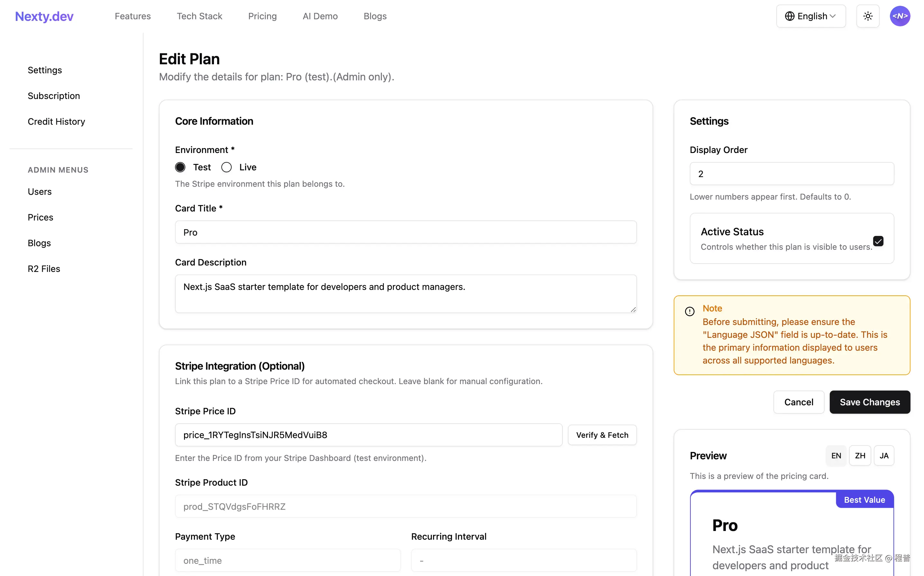Screen dimensions: 924x576
Task: Navigate to the AI Demo menu item
Action: pos(320,16)
